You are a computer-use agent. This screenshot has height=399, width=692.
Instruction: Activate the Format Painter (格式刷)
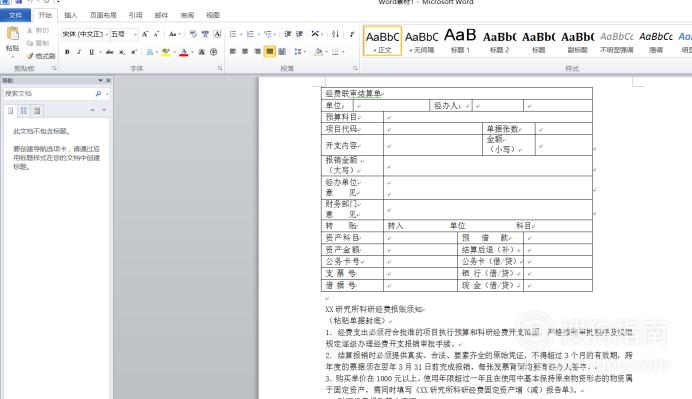[x=41, y=56]
